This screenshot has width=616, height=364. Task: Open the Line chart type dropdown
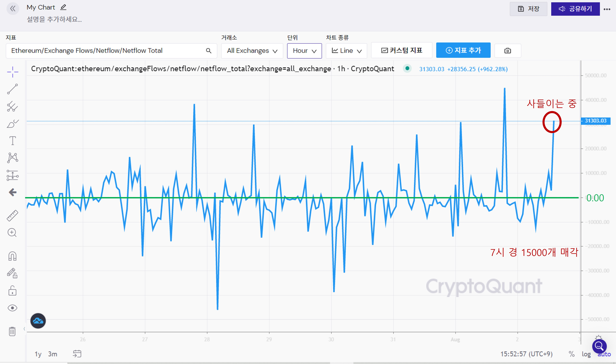[346, 51]
